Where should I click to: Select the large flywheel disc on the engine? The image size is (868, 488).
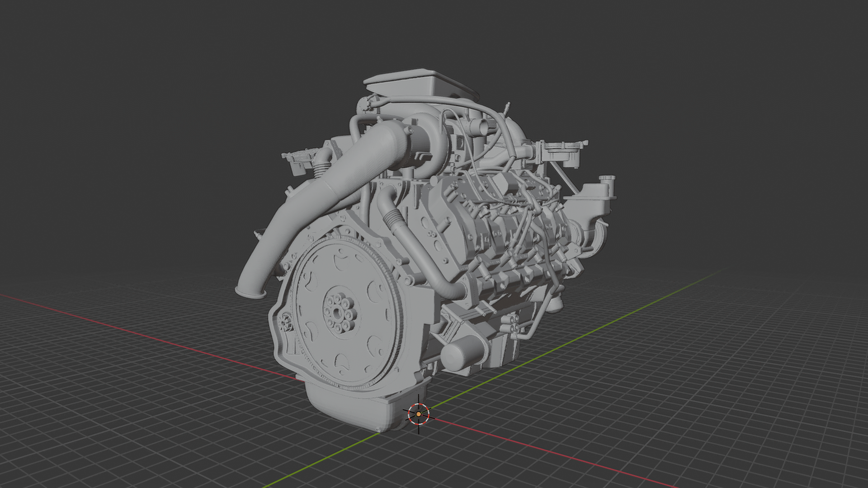point(347,313)
